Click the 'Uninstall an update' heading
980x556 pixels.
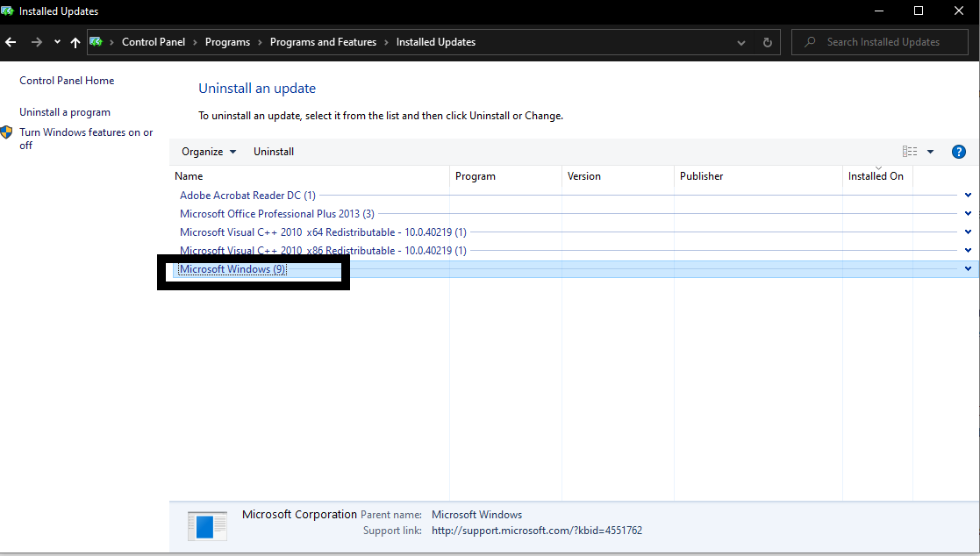tap(257, 89)
